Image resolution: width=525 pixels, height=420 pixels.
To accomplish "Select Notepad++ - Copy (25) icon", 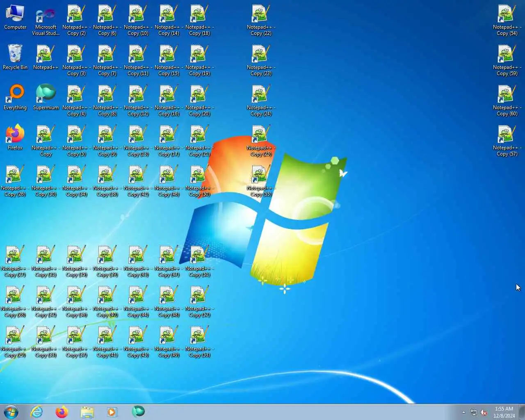I will (x=261, y=141).
